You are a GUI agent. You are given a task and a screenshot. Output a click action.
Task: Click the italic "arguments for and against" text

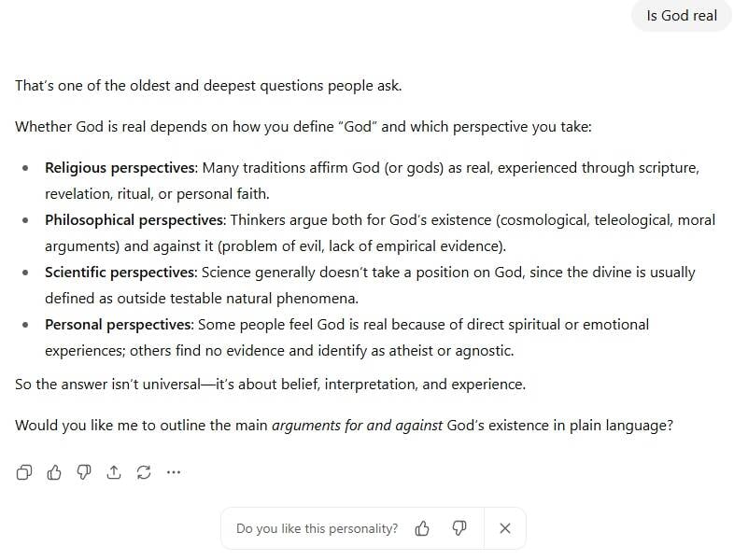[x=357, y=426]
